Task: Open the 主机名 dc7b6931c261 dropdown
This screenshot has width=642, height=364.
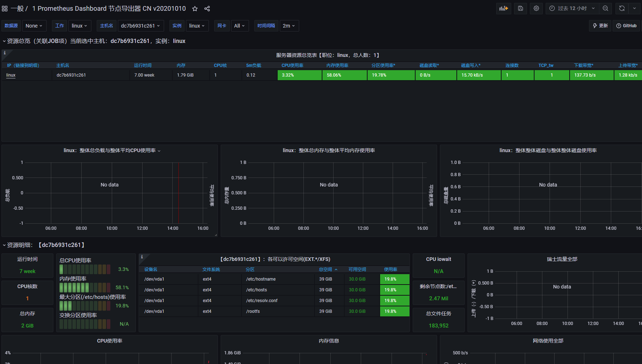Action: coord(141,26)
